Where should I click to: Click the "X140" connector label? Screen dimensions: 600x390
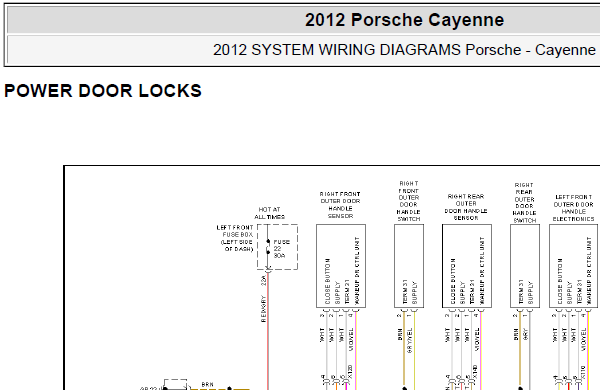coord(476,371)
